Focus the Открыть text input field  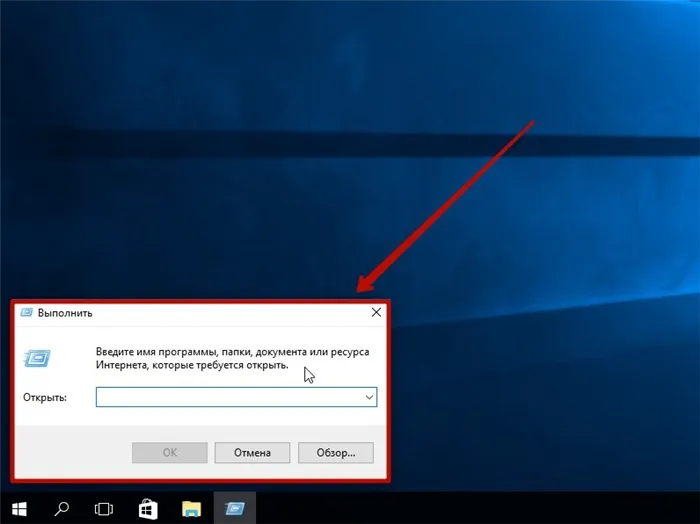click(x=237, y=397)
